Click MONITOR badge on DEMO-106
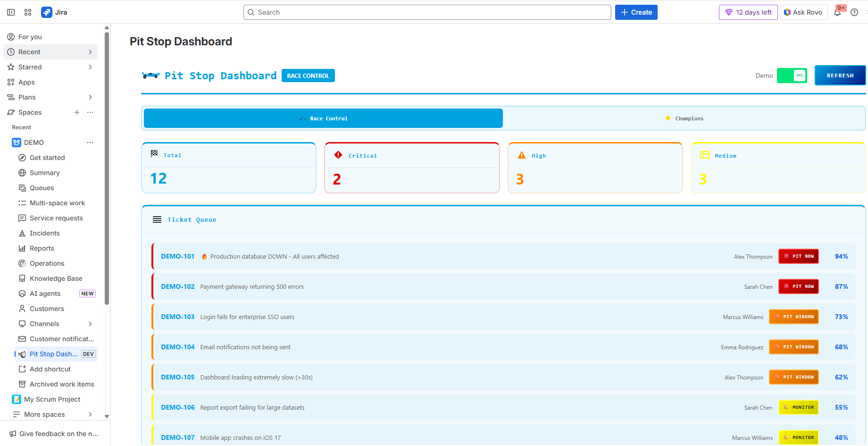Viewport: 868px width, 446px height. click(799, 407)
